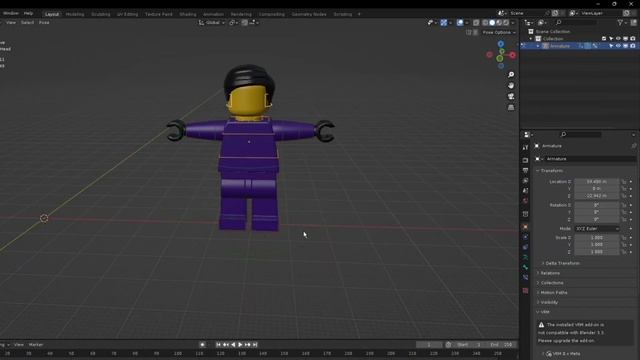Lock Location X transform
This screenshot has width=640, height=360.
[x=624, y=182]
